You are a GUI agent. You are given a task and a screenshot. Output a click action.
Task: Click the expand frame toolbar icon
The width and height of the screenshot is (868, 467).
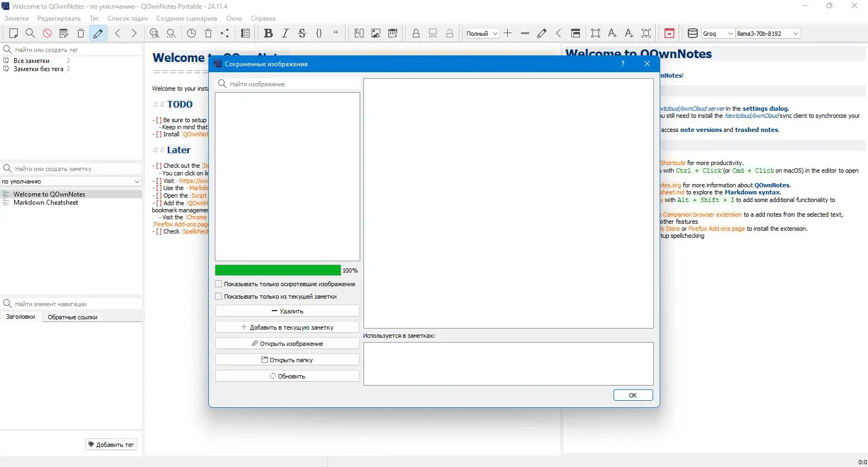596,33
